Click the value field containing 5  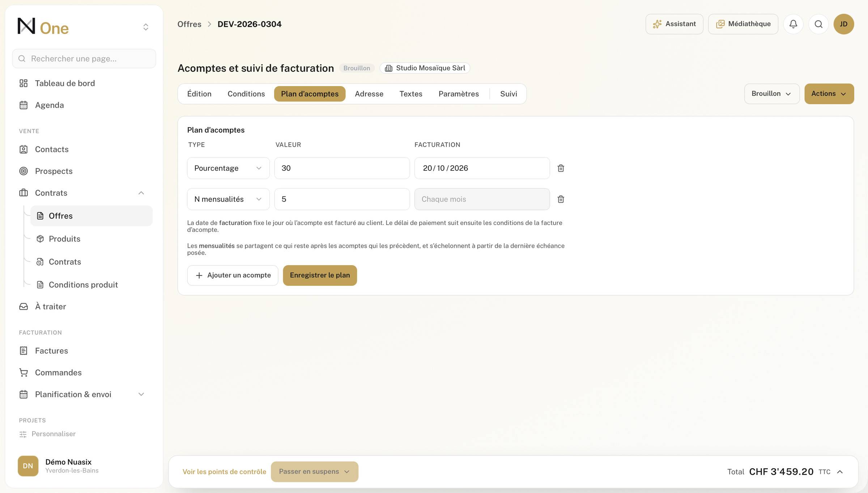342,199
